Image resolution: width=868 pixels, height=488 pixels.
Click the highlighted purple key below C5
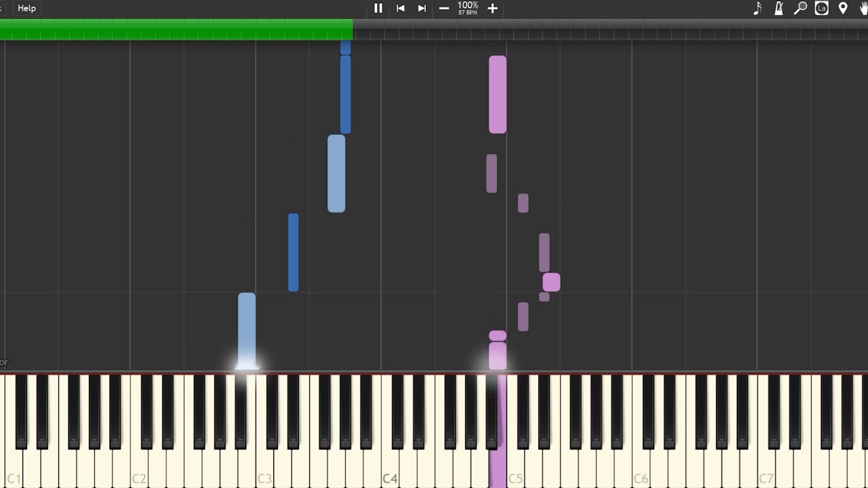[498, 468]
